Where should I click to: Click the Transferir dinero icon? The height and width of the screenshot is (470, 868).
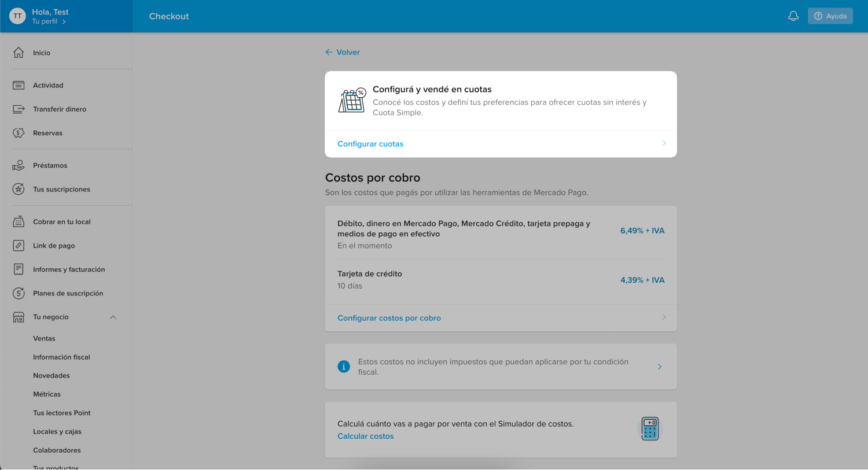click(x=19, y=109)
